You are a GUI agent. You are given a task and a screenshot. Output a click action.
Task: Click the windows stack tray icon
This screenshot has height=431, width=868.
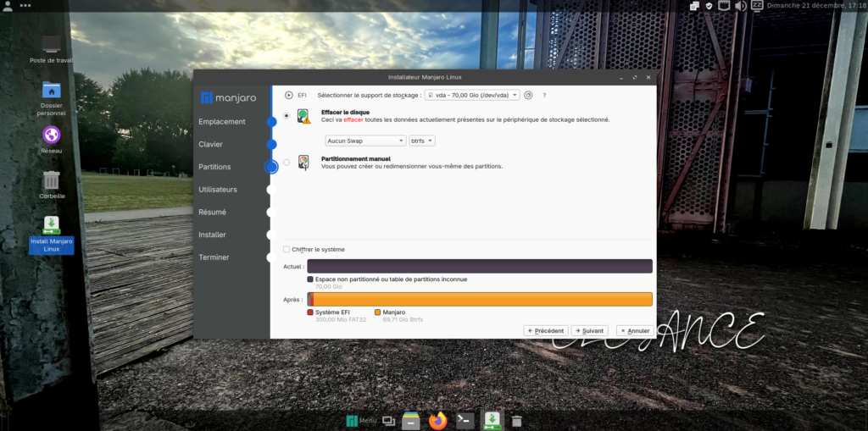point(695,6)
